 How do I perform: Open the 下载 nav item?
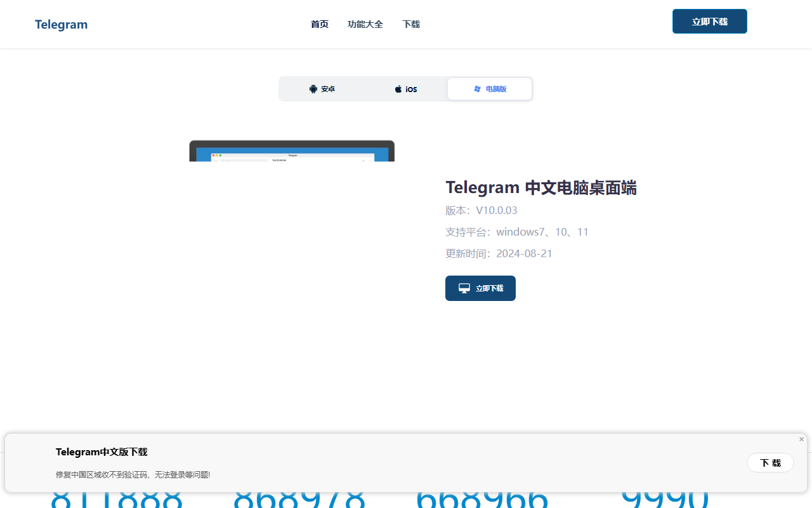[x=411, y=24]
